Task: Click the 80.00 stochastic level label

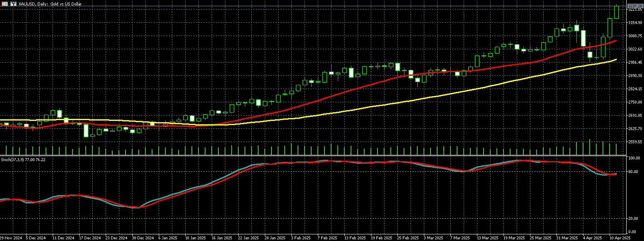Action: pos(633,172)
